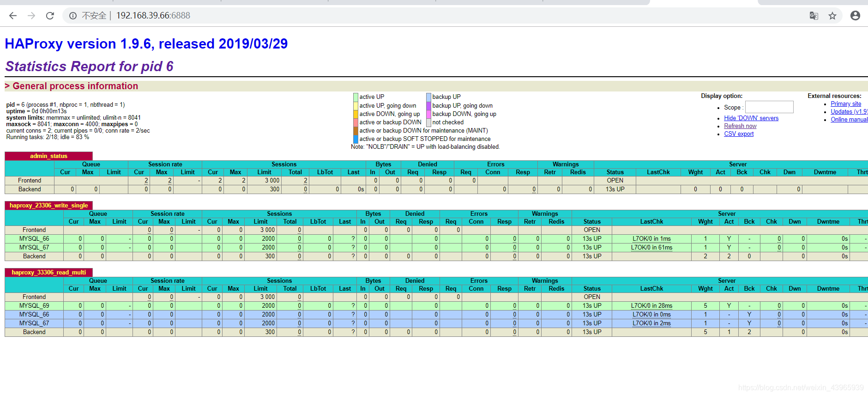Select 'L7OK/0 in 61ms' check result

(651, 248)
